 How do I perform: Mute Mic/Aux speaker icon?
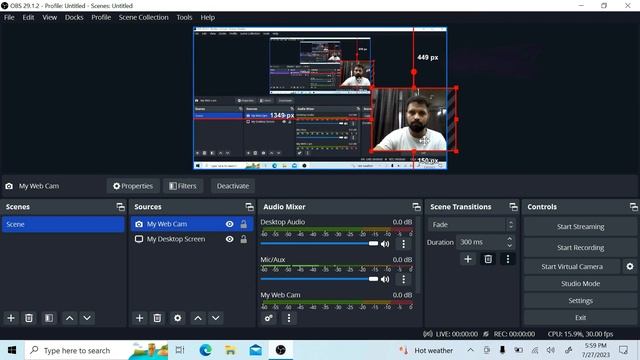click(x=385, y=279)
